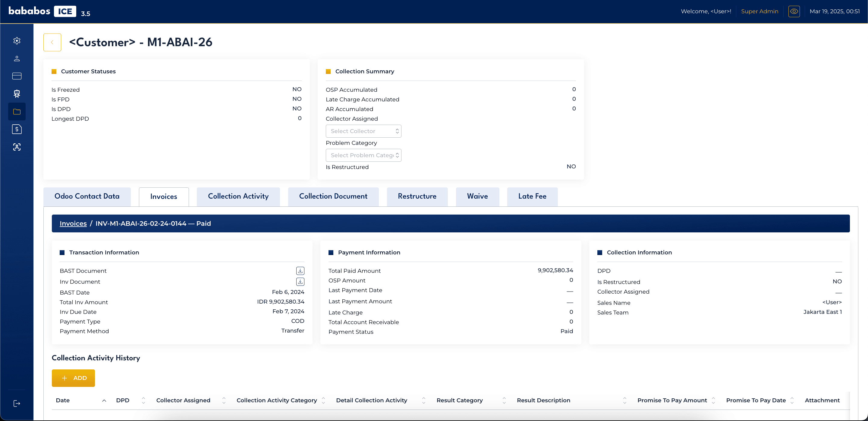Image resolution: width=868 pixels, height=421 pixels.
Task: Click the logout icon in sidebar
Action: (17, 403)
